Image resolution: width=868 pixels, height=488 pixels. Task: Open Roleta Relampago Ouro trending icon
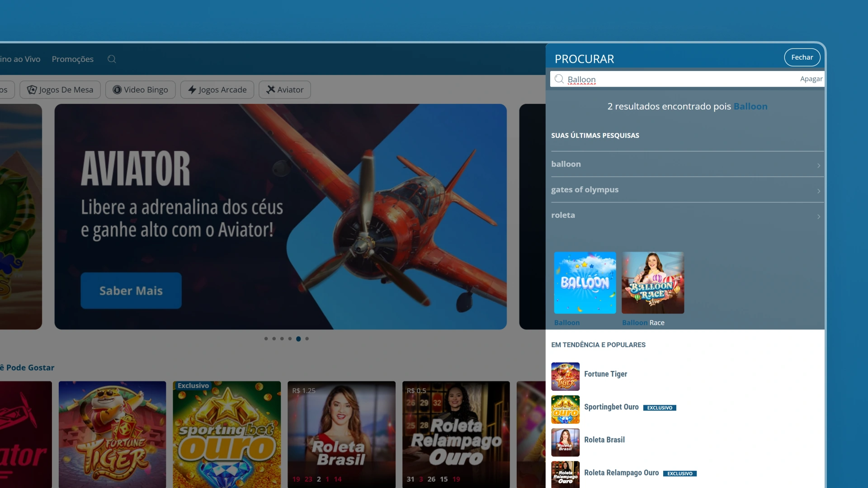pyautogui.click(x=565, y=474)
